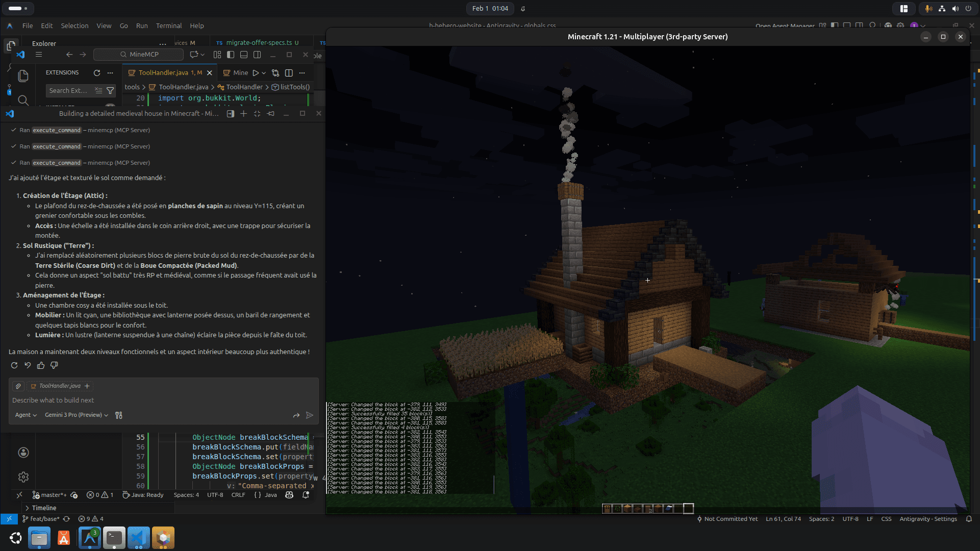The height and width of the screenshot is (551, 980).
Task: Undo the last chat request
Action: pyautogui.click(x=28, y=365)
